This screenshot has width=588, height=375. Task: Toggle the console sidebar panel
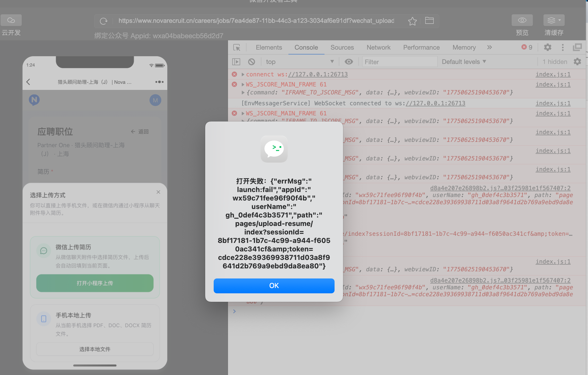[236, 62]
